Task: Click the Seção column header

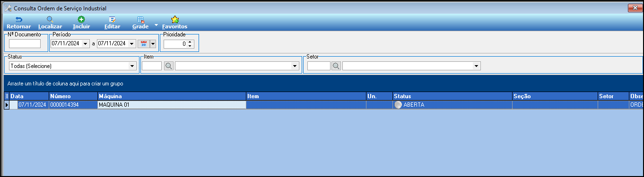Action: 555,96
